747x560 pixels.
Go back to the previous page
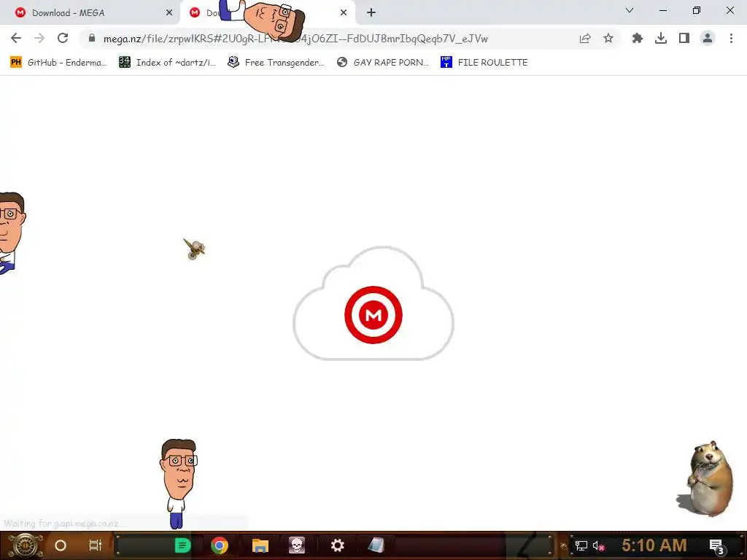point(16,39)
